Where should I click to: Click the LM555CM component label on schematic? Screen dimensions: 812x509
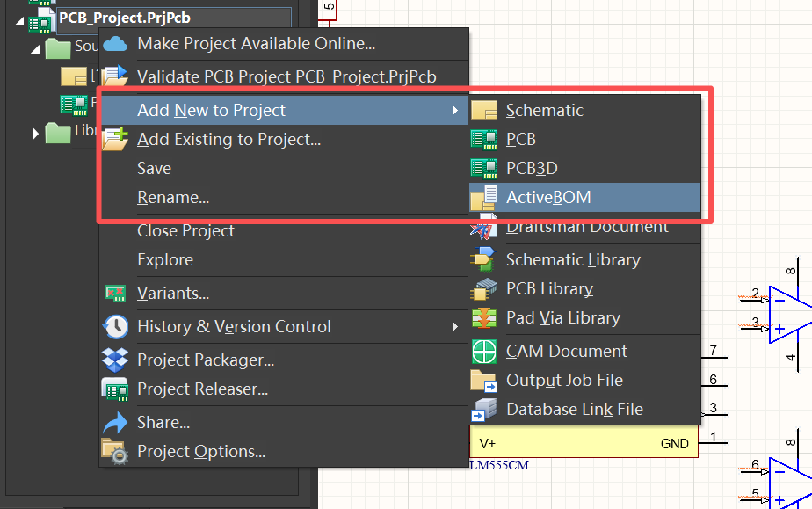[x=499, y=466]
